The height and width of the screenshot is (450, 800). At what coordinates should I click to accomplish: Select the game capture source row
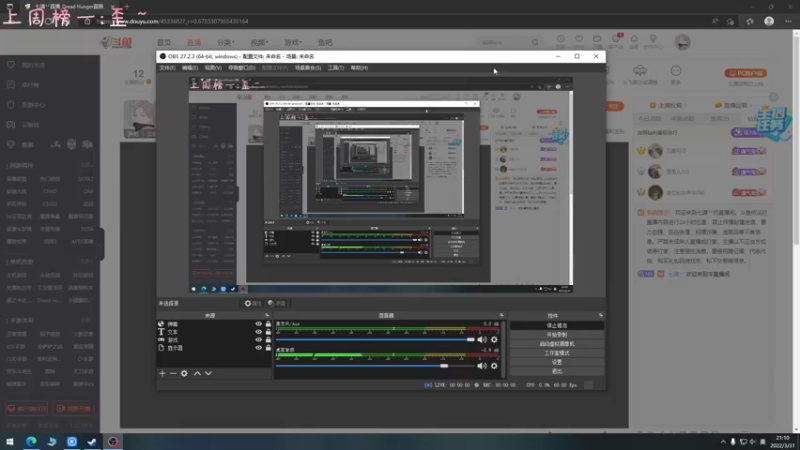point(213,340)
